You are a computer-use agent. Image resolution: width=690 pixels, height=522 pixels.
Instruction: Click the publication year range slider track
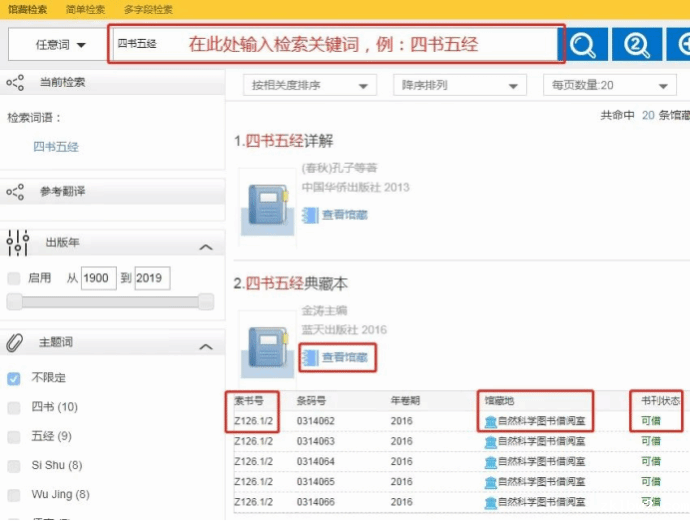(x=110, y=302)
